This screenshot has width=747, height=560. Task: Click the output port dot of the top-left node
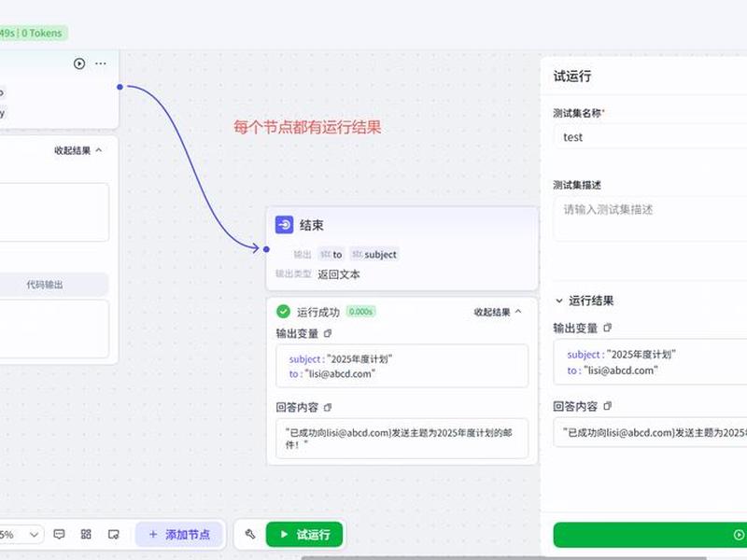120,87
